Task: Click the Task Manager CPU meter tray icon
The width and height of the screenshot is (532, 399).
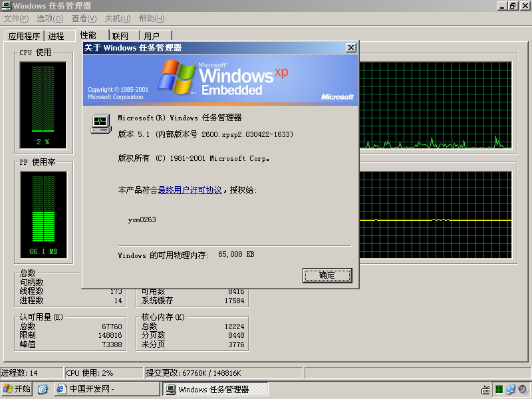Action: coord(499,390)
